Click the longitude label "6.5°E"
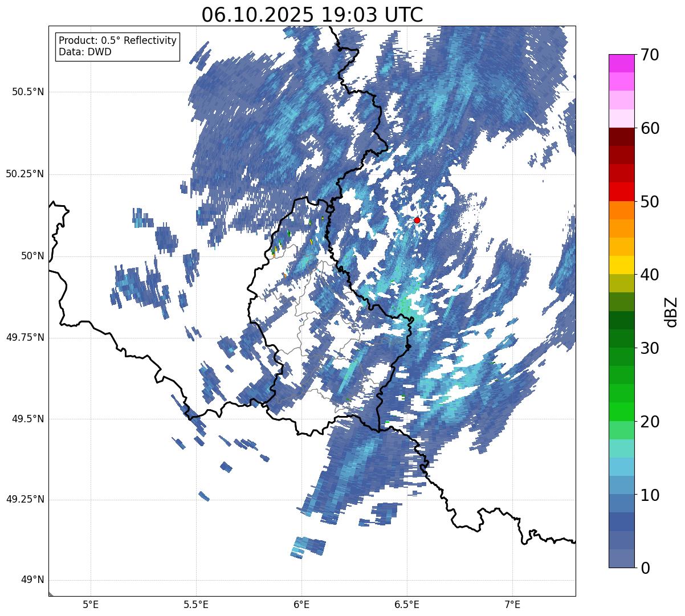Viewport: 685px width, 616px height. 407,604
